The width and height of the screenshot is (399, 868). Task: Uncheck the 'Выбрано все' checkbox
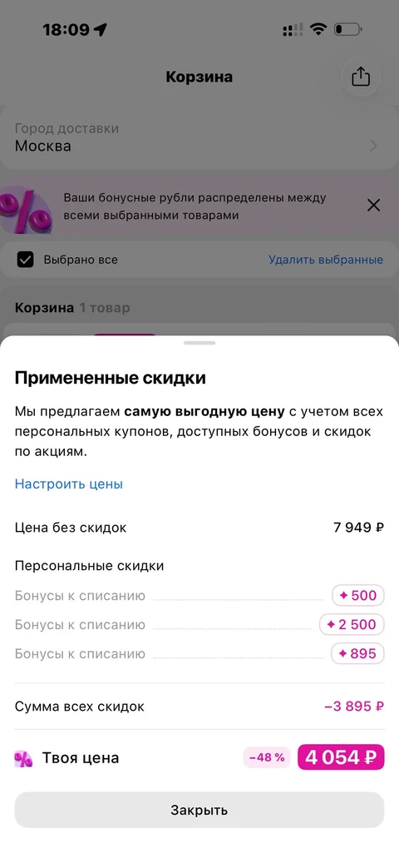[26, 260]
